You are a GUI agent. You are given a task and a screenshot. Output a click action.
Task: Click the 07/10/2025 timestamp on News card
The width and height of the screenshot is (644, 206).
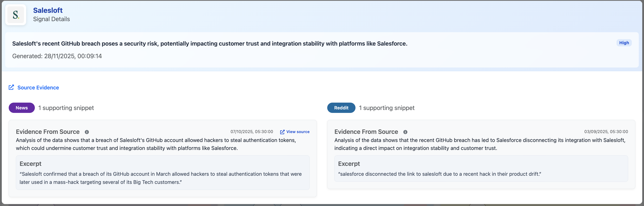point(252,132)
